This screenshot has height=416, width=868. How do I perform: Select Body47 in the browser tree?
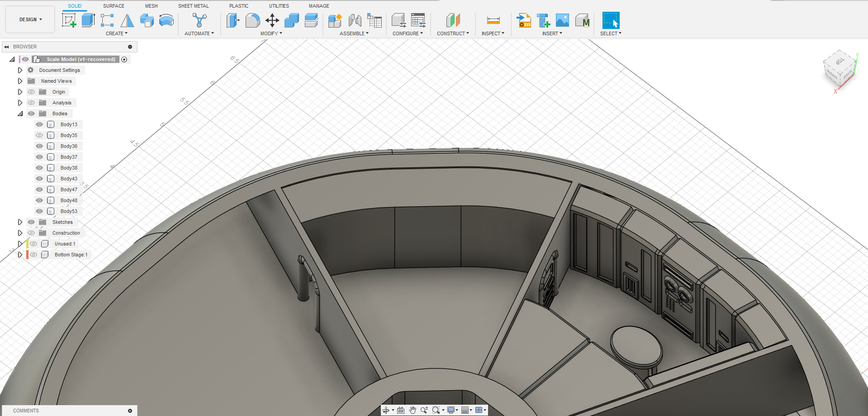click(x=69, y=189)
